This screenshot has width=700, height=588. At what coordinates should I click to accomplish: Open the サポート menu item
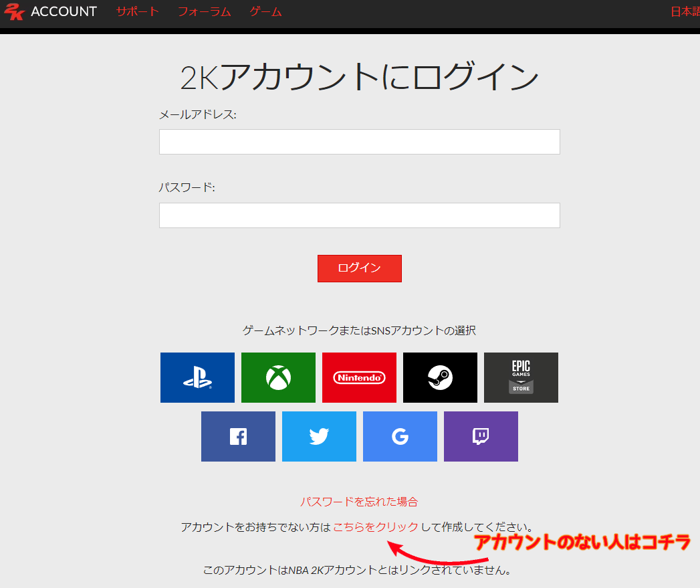137,11
